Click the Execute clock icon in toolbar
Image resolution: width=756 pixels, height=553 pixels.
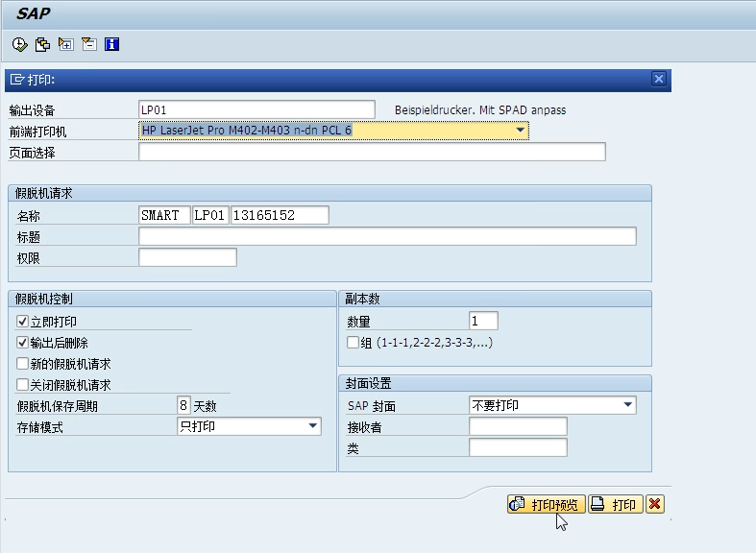click(x=19, y=44)
